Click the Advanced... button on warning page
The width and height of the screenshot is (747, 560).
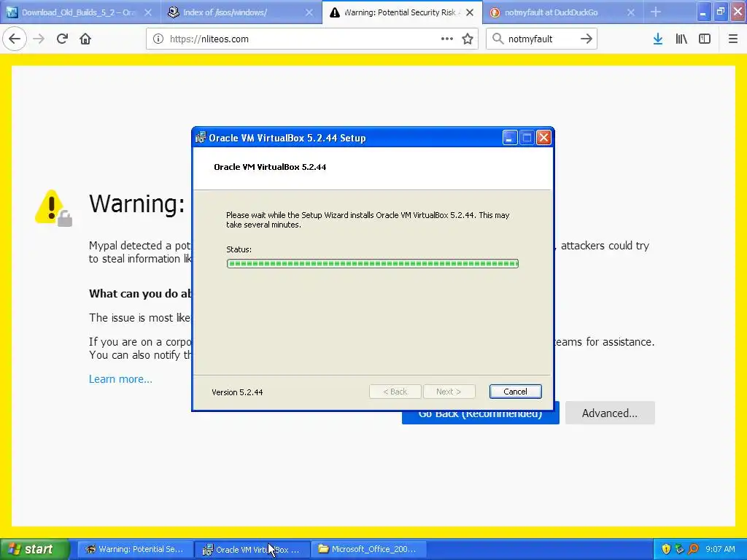click(x=610, y=413)
